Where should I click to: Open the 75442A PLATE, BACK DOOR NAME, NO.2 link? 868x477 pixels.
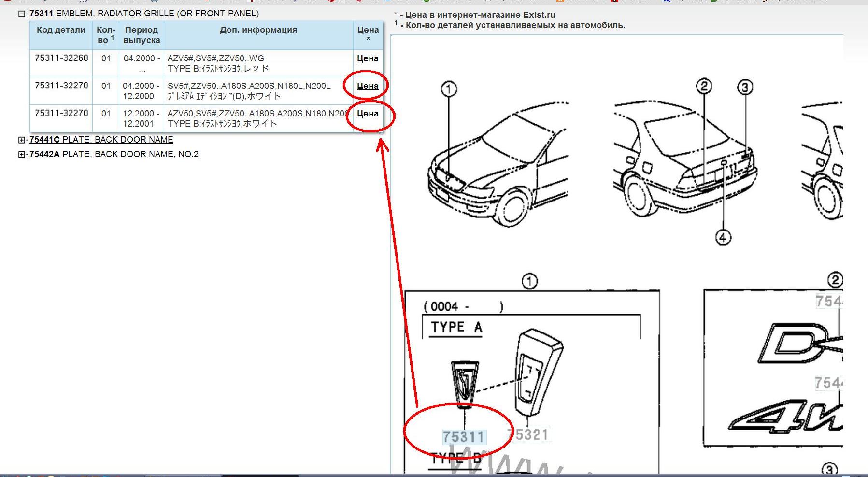(114, 154)
